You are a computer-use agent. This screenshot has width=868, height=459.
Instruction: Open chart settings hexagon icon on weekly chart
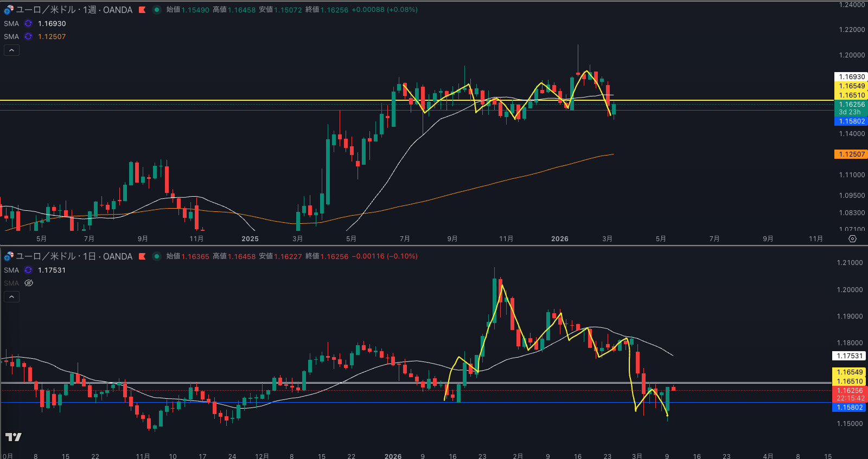point(852,238)
